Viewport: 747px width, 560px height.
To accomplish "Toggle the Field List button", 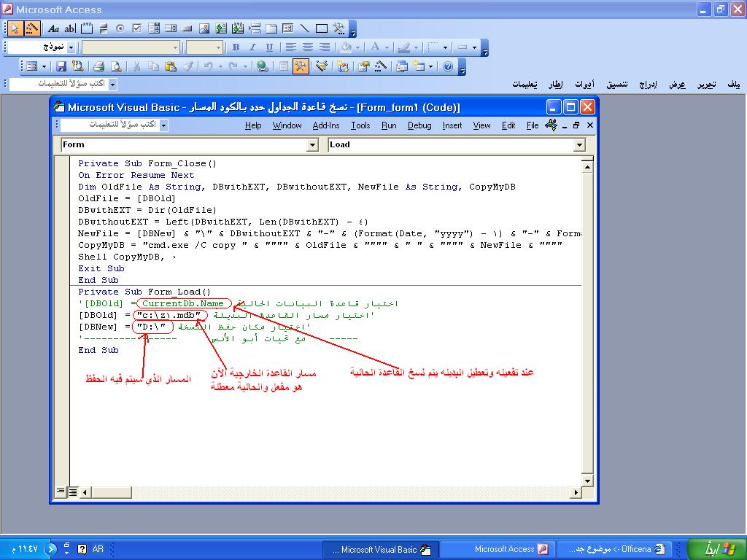I will pos(284,66).
